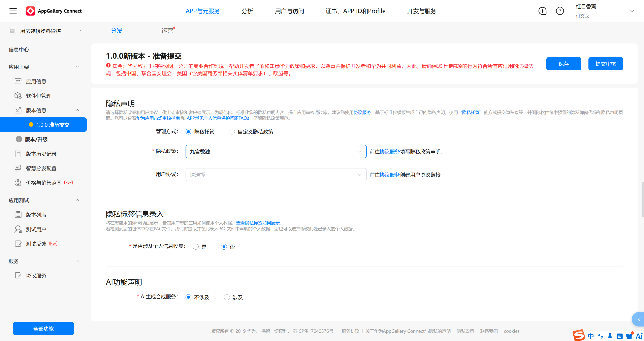Click 协议服务 link beside 用户协议 field
644x341 pixels.
point(390,175)
